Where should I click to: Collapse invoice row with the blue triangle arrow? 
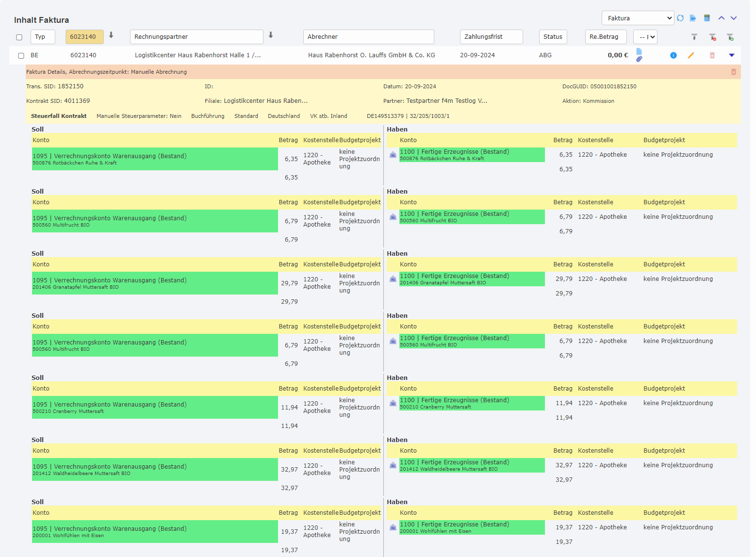tap(732, 55)
